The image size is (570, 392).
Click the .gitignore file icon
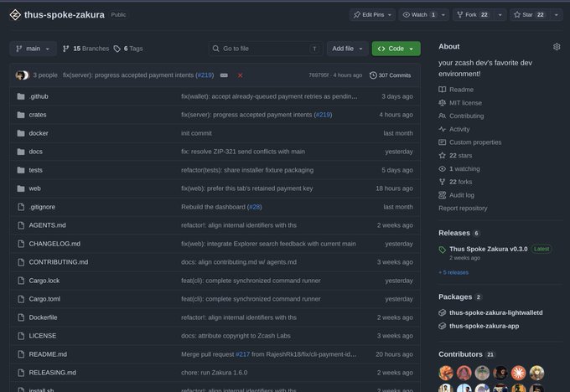pos(21,207)
